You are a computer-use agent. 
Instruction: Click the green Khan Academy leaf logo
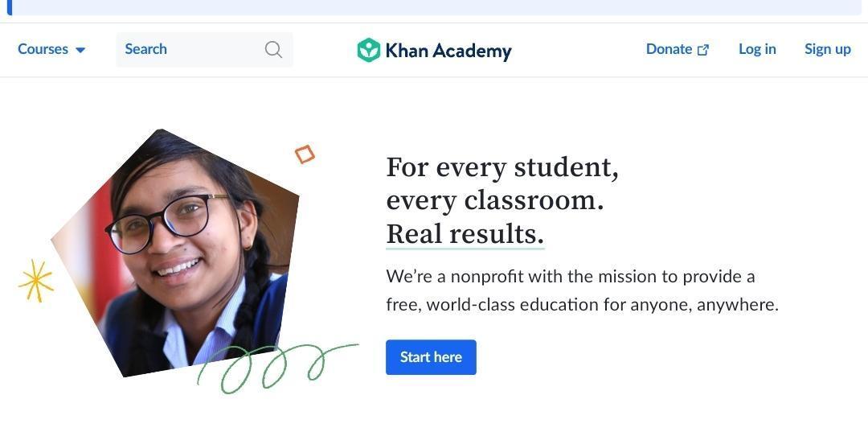click(368, 50)
